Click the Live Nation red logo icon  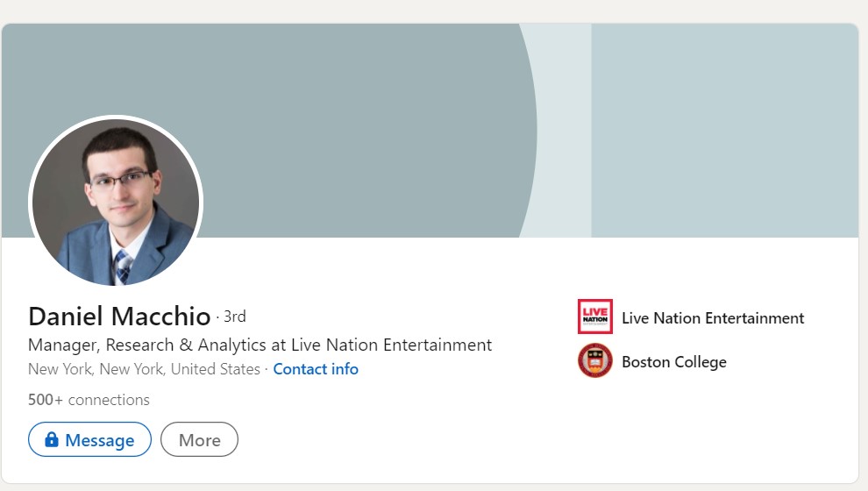click(x=595, y=317)
